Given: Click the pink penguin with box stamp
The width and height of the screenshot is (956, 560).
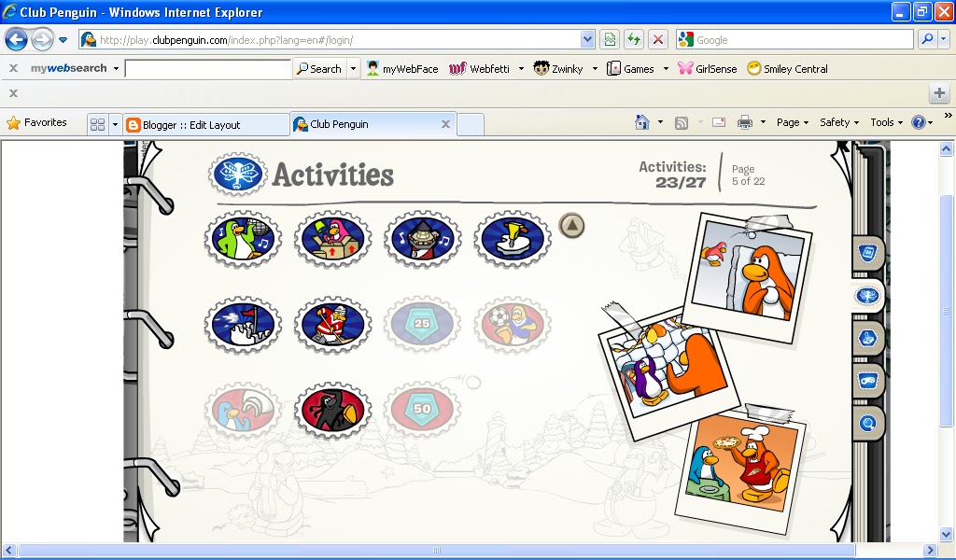Looking at the screenshot, I should tap(333, 238).
